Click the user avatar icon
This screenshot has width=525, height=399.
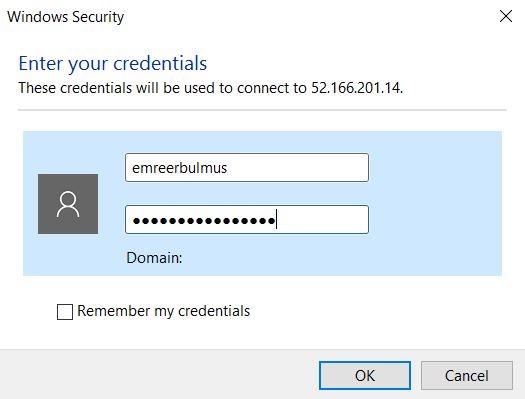tap(68, 204)
